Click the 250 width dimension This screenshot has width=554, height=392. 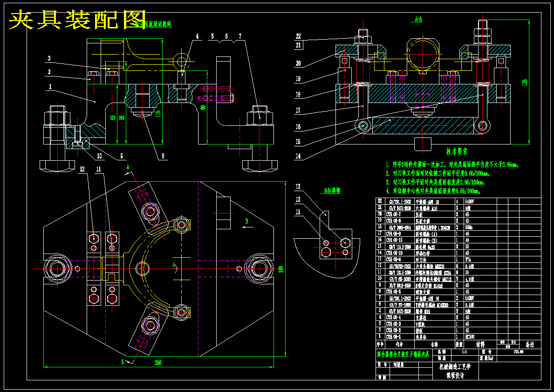158,362
